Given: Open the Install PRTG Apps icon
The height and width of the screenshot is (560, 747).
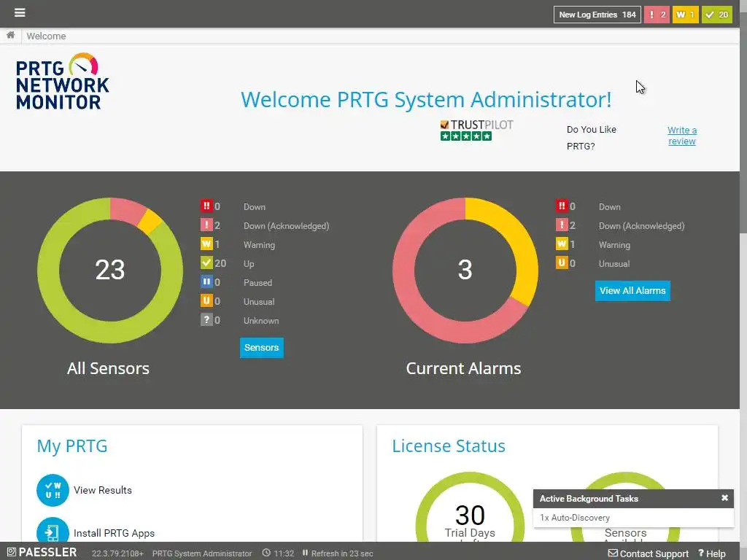Looking at the screenshot, I should tap(53, 529).
